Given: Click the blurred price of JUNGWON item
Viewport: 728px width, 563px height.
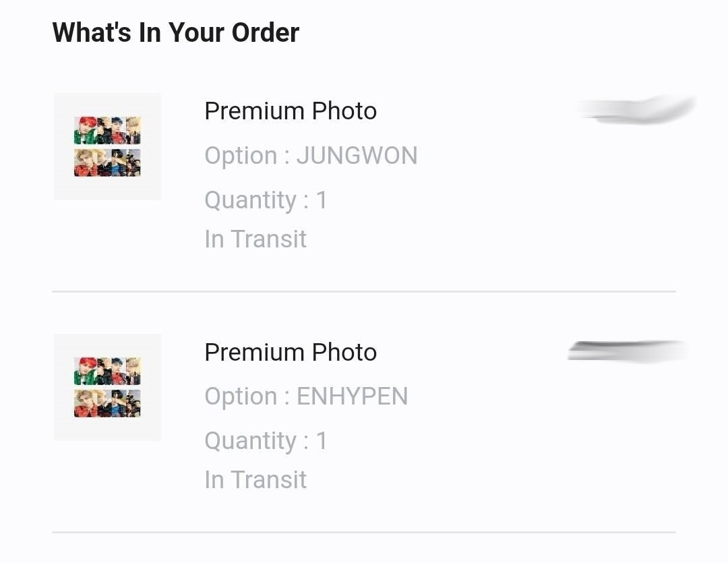Looking at the screenshot, I should coord(637,110).
